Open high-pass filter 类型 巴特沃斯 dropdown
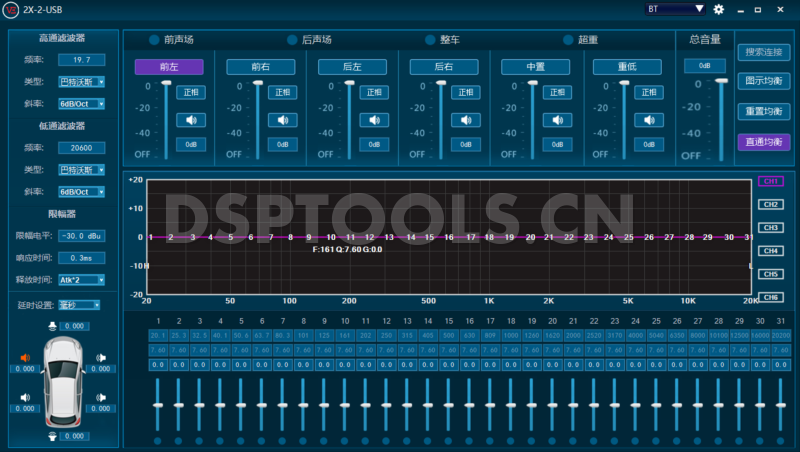Viewport: 800px width, 452px height. [82, 82]
